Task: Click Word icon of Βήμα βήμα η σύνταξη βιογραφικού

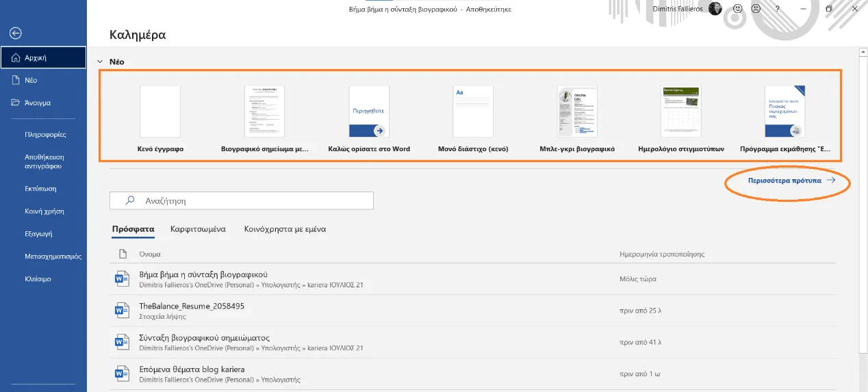Action: click(121, 278)
